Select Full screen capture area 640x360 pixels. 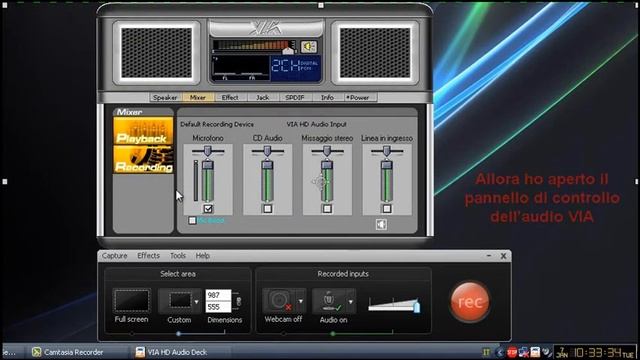point(131,300)
